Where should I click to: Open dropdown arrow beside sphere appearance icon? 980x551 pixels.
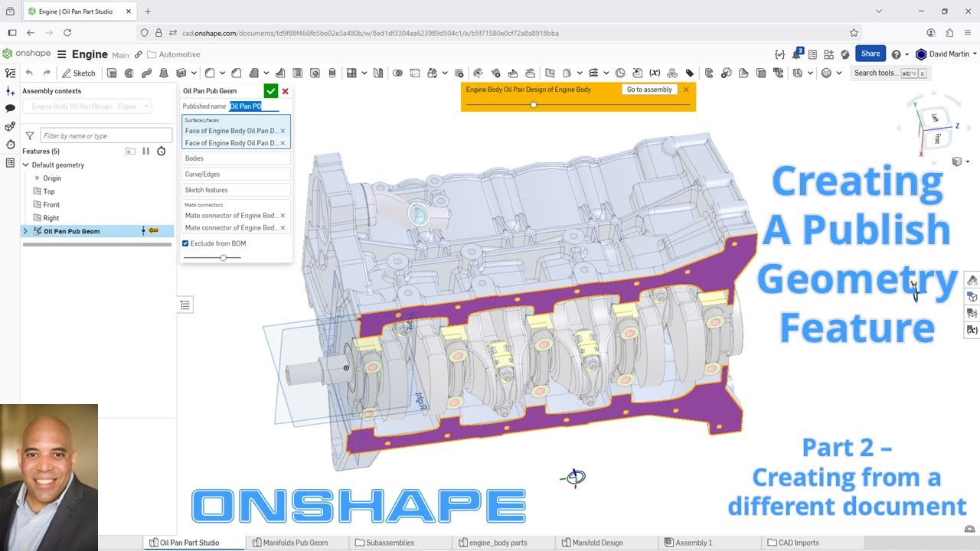(x=839, y=73)
